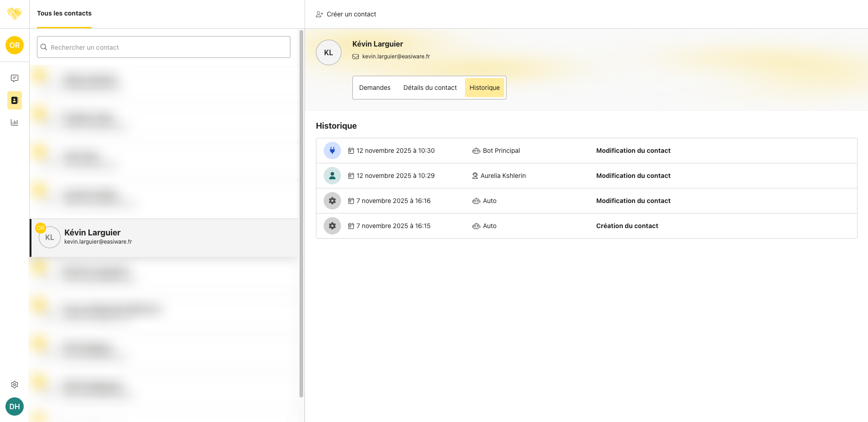The width and height of the screenshot is (868, 422).
Task: Click the gear icon of Création du contact row
Action: point(332,226)
